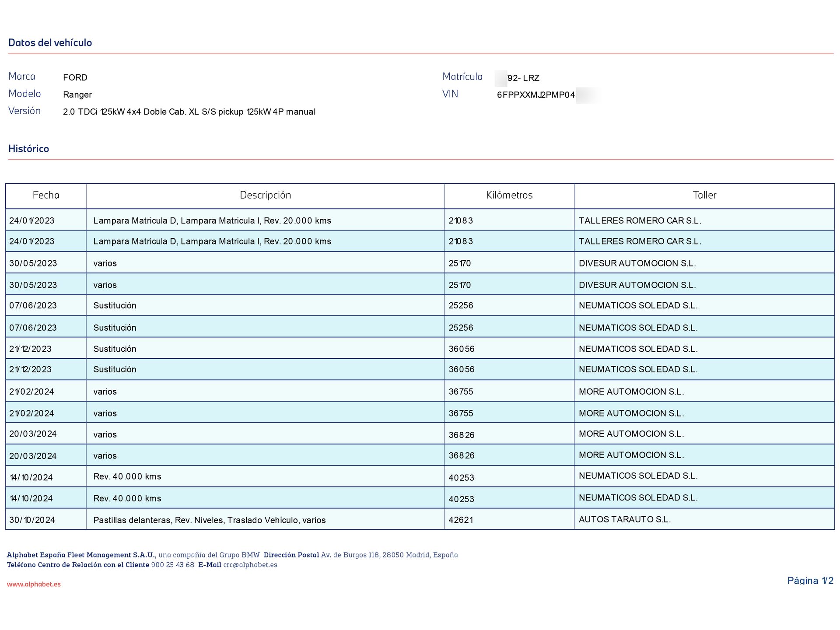Click the 'Modelo' field label

click(x=24, y=94)
